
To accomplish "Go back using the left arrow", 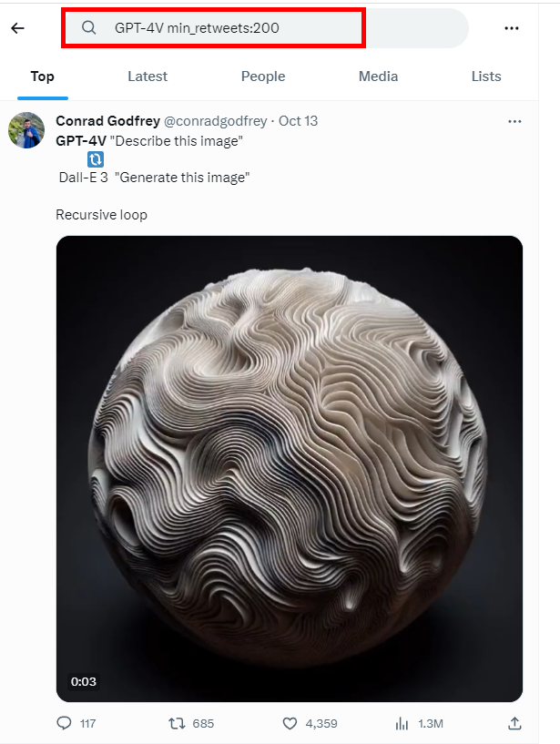I will (x=17, y=28).
